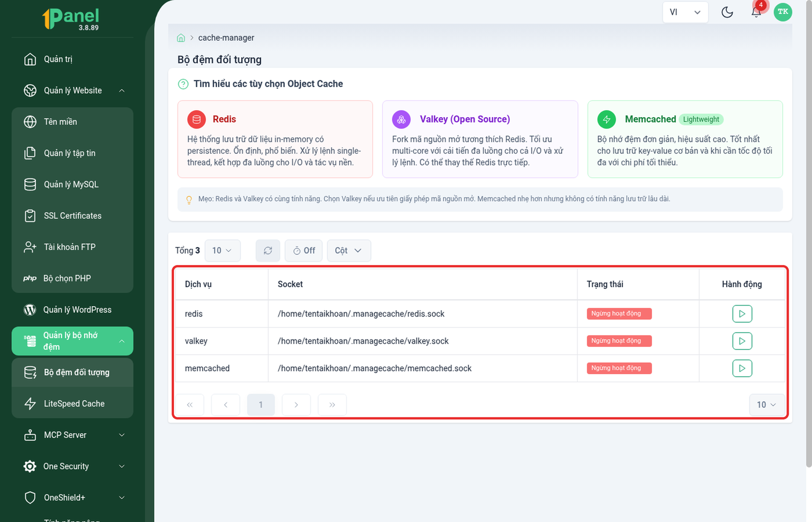Click the home breadcrumb icon
This screenshot has height=522, width=812.
tap(181, 38)
